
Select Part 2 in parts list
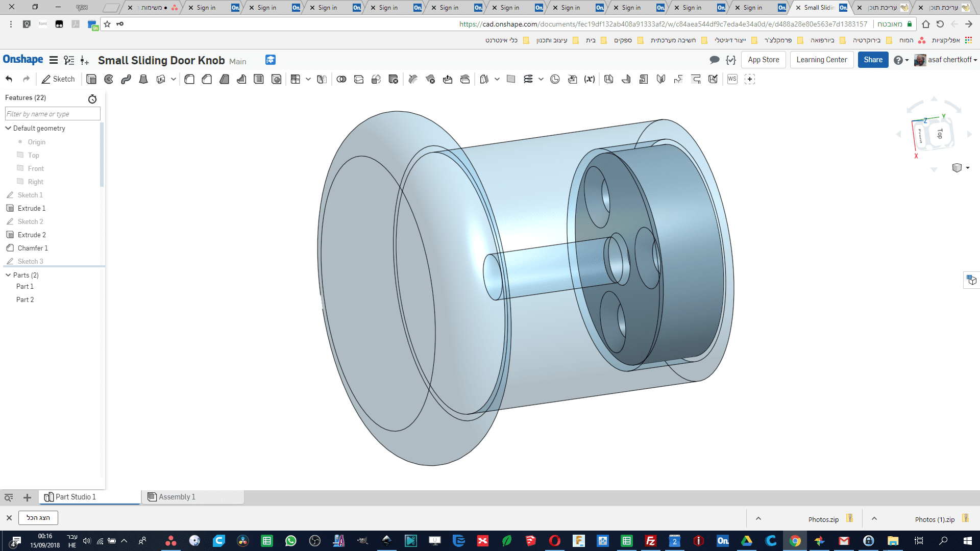(x=25, y=299)
